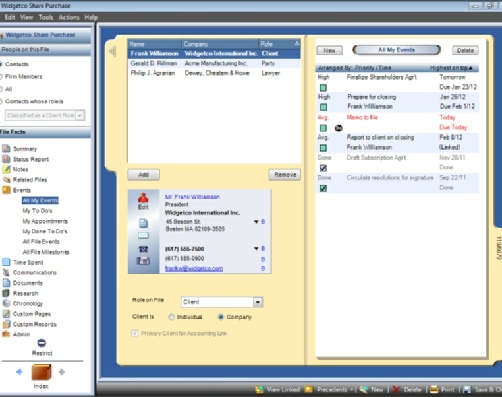Open the Notes icon in sidebar

pos(6,169)
